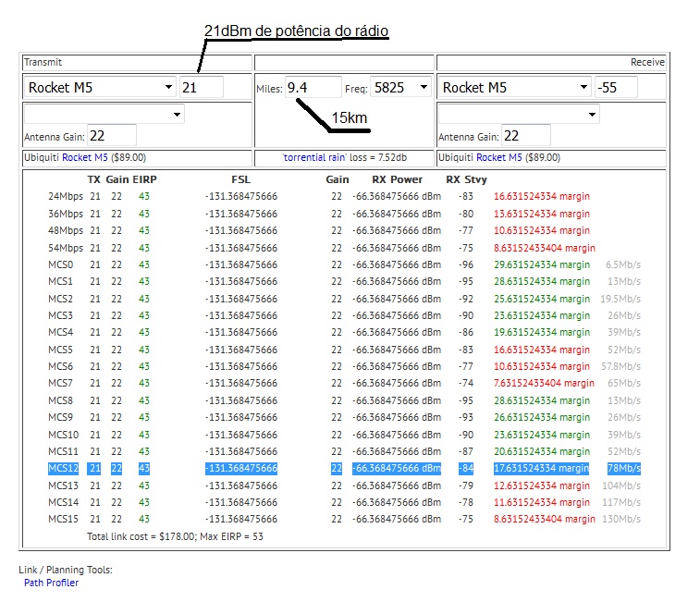700x602 pixels.
Task: Click the Total link cost summary line
Action: (175, 536)
